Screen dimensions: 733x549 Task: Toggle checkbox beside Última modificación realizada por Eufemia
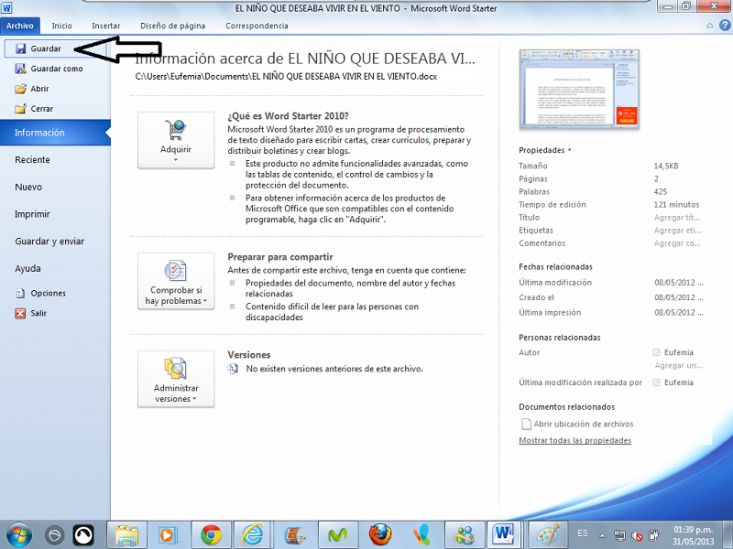click(656, 383)
